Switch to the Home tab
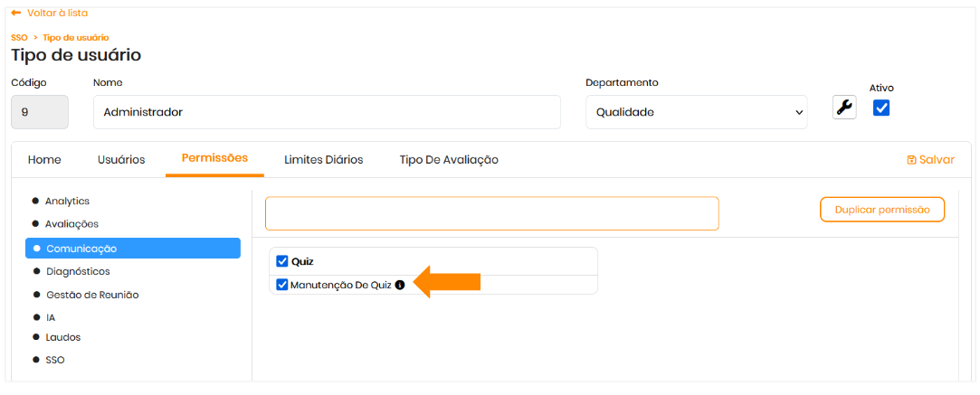 click(x=44, y=160)
